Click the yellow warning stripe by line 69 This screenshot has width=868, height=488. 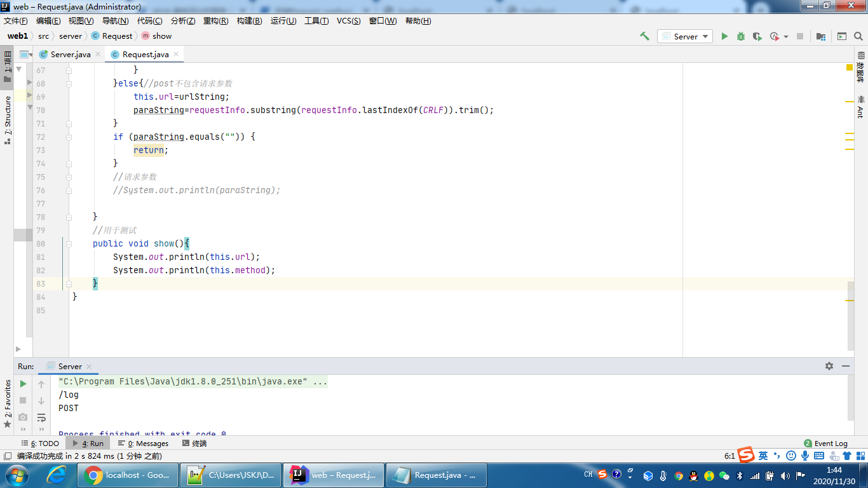click(850, 102)
